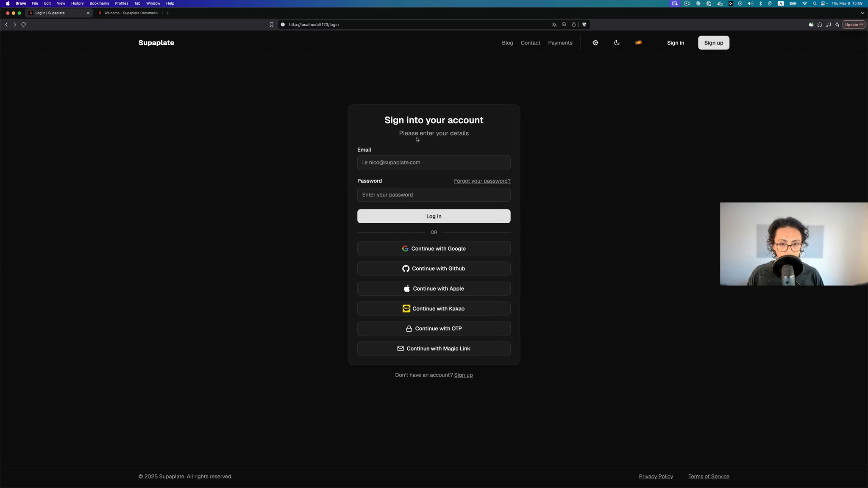Bookmark this page icon
This screenshot has height=488, width=868.
(271, 25)
